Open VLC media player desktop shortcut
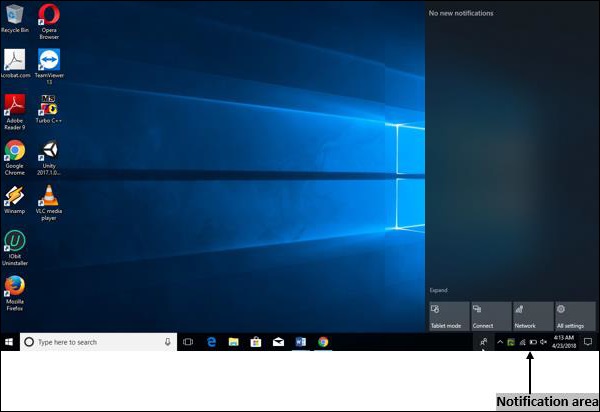 coord(47,195)
